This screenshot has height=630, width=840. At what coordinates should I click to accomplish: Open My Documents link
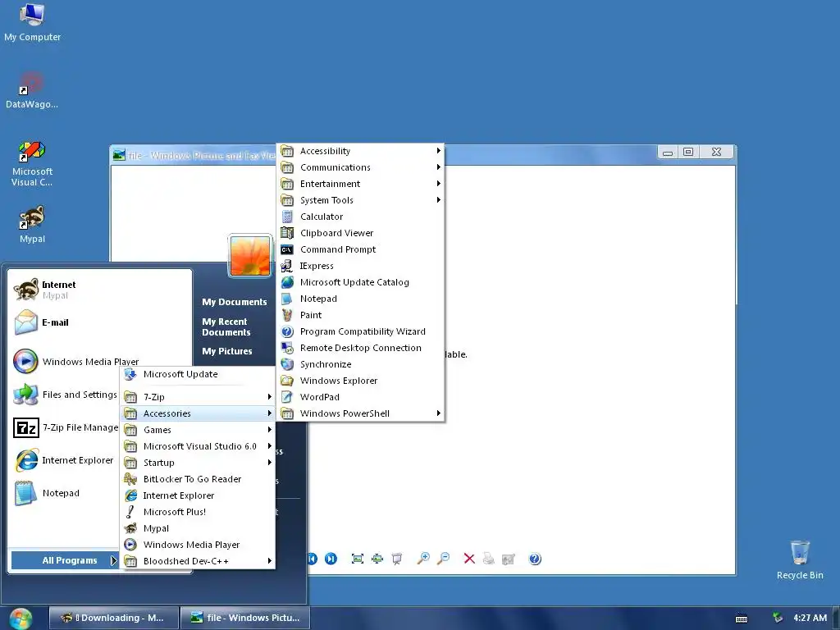pos(234,302)
